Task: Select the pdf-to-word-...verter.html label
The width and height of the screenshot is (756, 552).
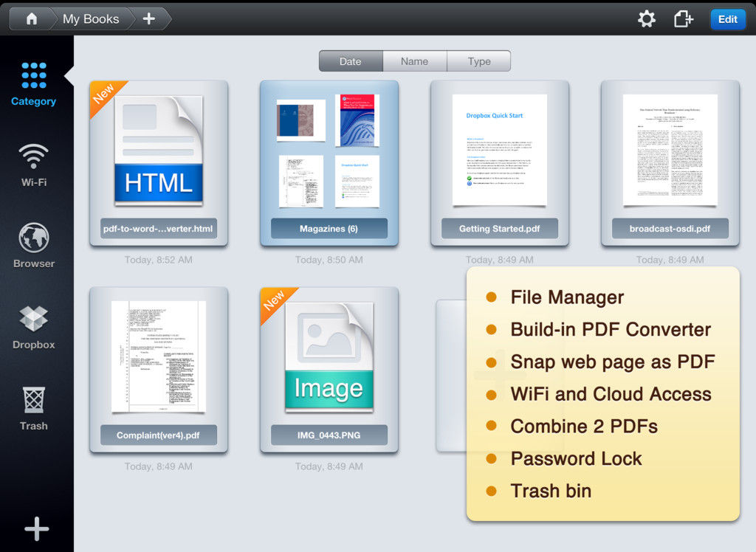Action: [158, 229]
